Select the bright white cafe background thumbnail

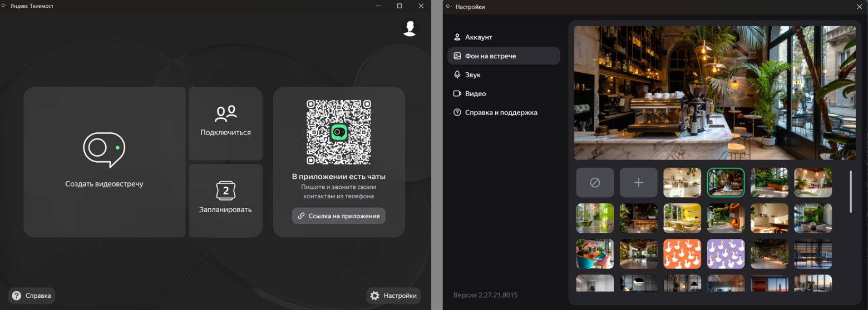point(682,183)
